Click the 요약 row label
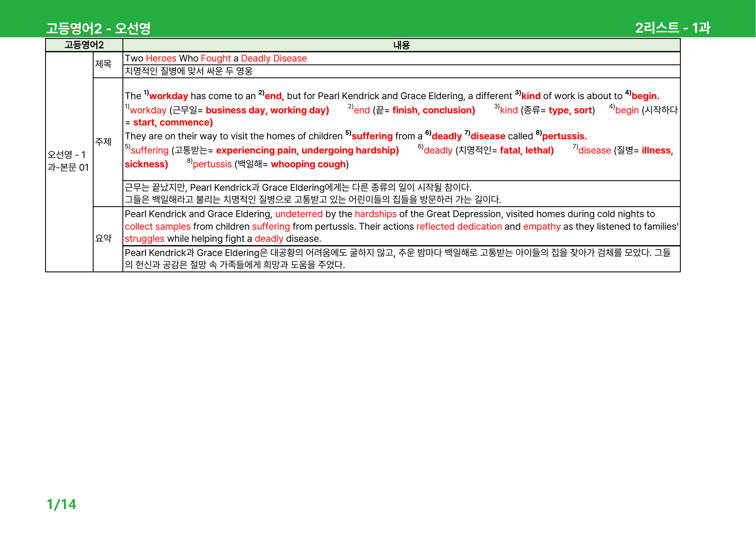This screenshot has width=756, height=535. pos(103,238)
